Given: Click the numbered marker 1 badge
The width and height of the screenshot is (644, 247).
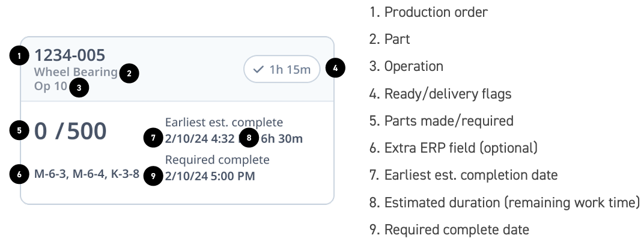Looking at the screenshot, I should 19,56.
